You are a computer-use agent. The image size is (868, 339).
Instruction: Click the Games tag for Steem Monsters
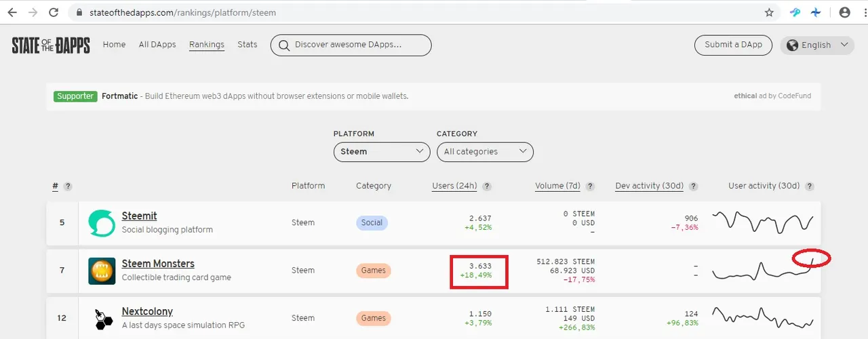click(373, 271)
